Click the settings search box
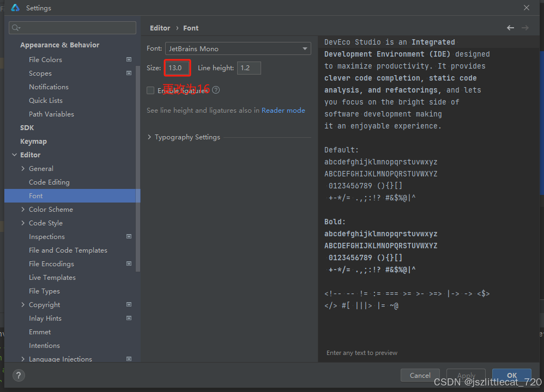 click(72, 28)
